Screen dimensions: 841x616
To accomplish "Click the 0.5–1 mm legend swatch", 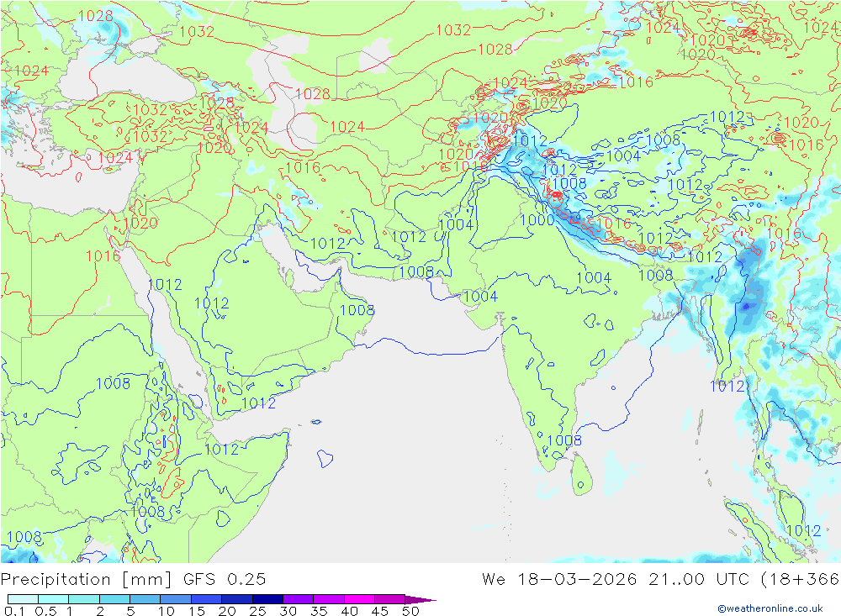I will click(x=54, y=599).
